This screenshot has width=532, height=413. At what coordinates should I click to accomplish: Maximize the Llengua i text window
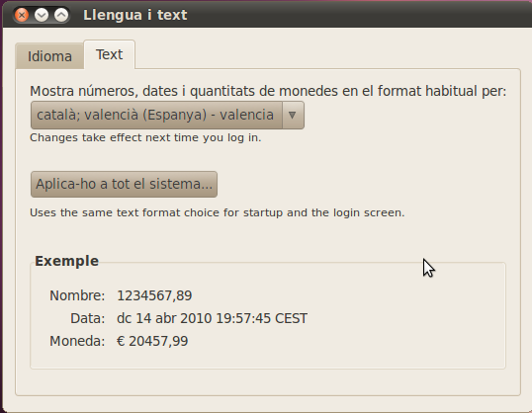click(x=61, y=15)
